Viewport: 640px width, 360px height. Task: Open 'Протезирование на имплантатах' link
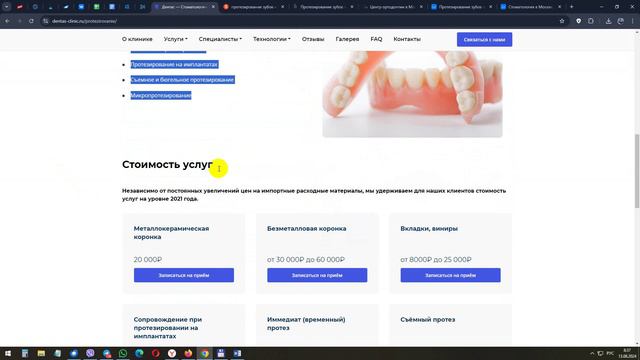pyautogui.click(x=174, y=64)
